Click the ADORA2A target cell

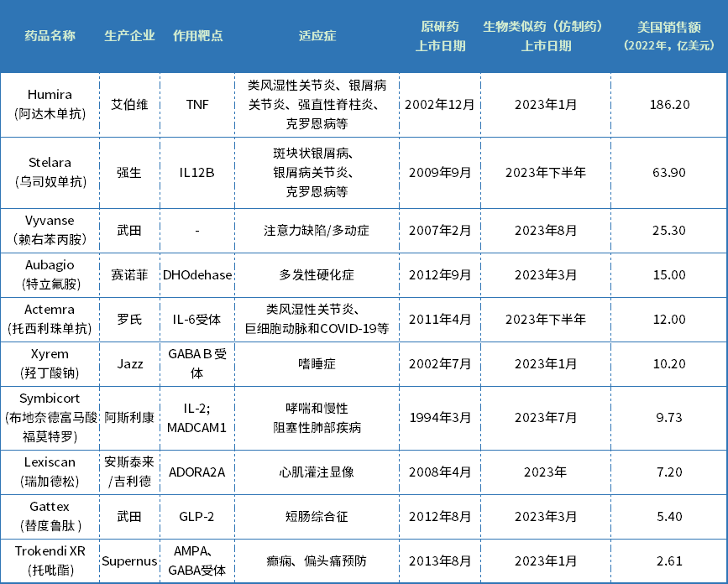[x=196, y=472]
